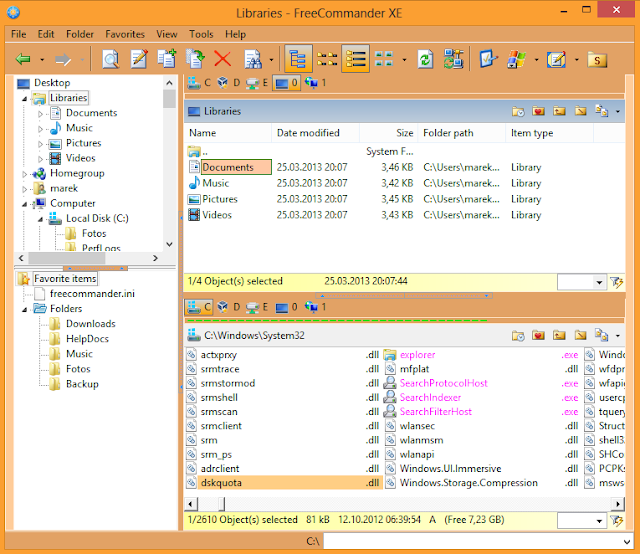
Task: Toggle drive C button in bottom panel
Action: 199,307
